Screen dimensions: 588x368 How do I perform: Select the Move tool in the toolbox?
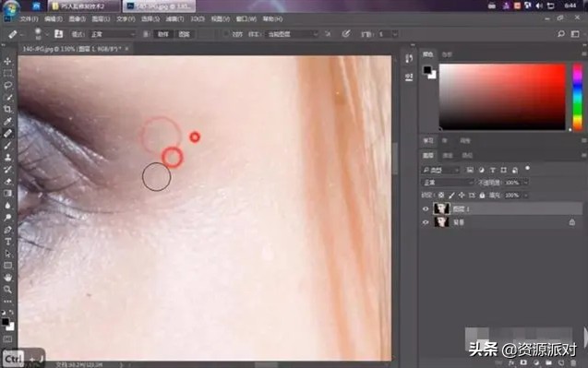7,61
